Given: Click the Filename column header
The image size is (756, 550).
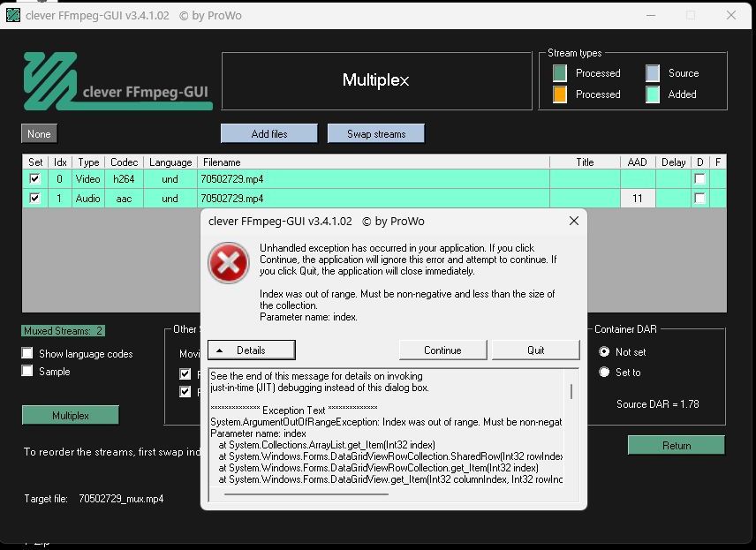Looking at the screenshot, I should pos(374,162).
